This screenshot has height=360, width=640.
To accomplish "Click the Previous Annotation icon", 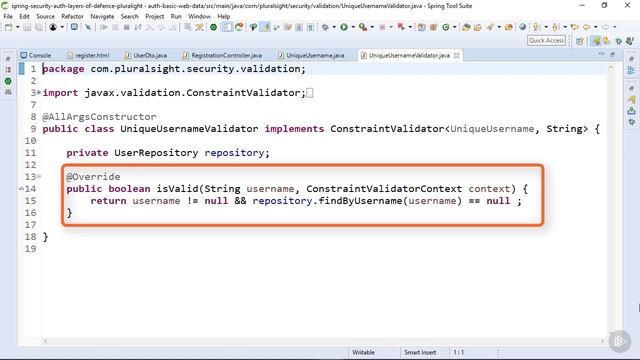I will coord(556,27).
